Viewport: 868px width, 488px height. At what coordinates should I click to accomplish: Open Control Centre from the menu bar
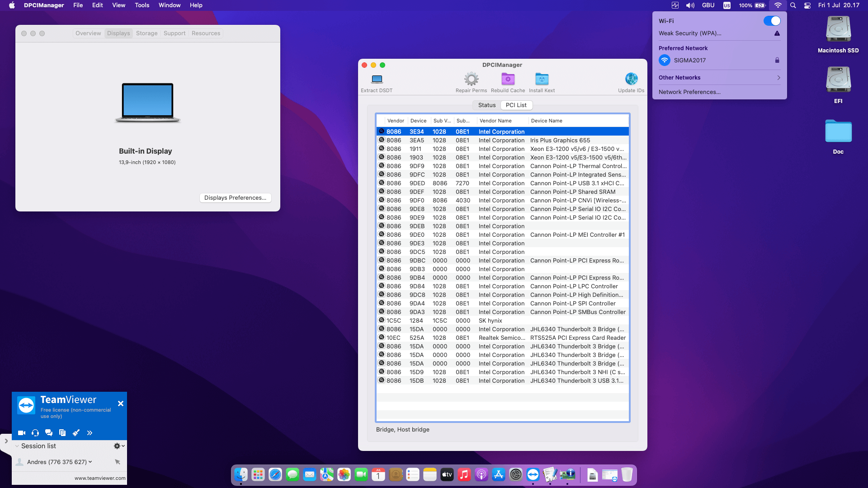point(807,5)
